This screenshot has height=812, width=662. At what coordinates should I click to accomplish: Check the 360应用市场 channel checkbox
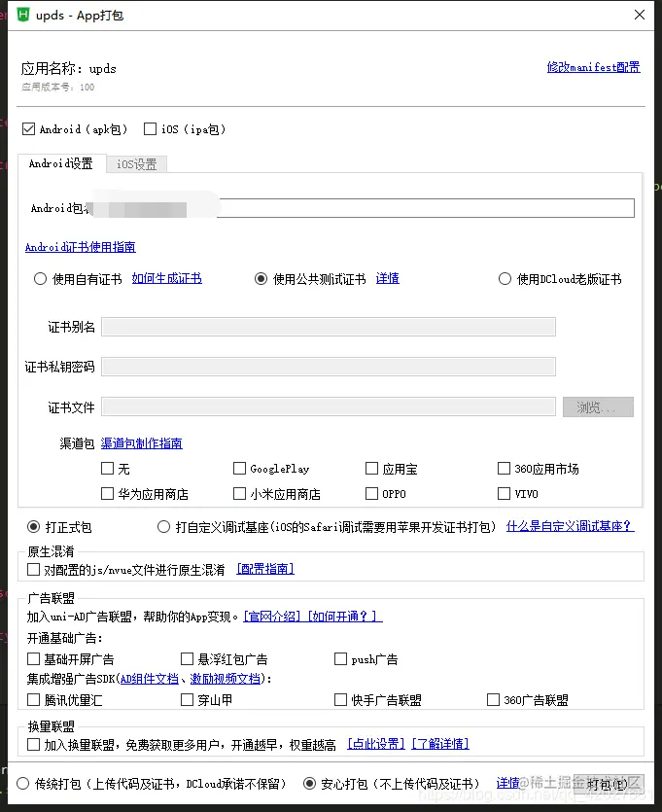point(504,469)
